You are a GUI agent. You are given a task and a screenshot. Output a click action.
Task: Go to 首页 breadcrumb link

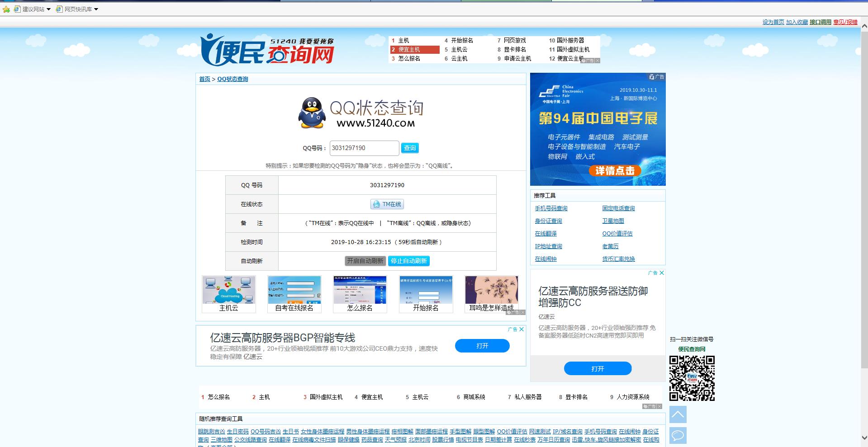(x=205, y=79)
